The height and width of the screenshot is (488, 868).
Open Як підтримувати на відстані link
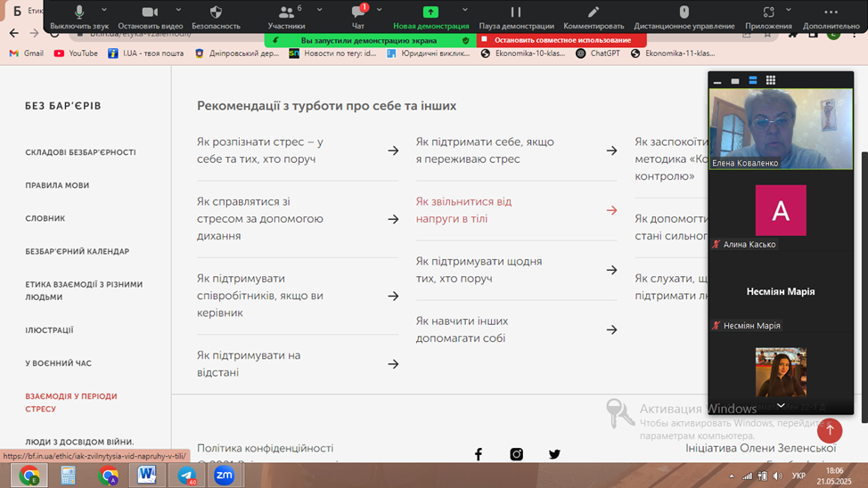coord(249,364)
